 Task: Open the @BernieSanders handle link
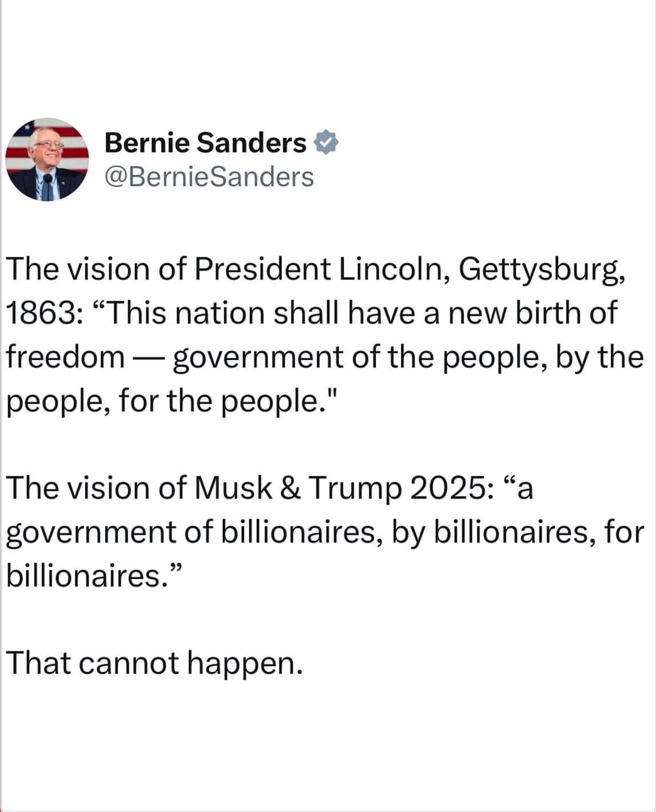[x=209, y=177]
